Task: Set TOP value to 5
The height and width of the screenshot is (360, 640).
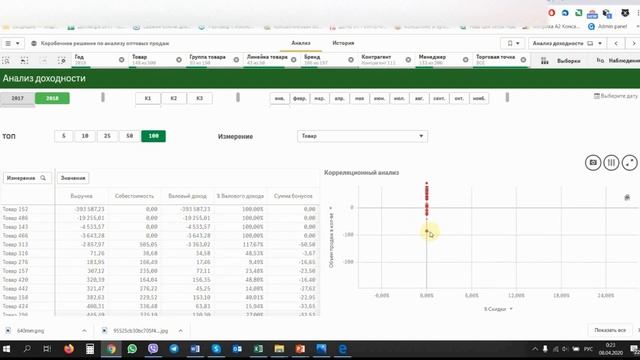Action: [64, 136]
